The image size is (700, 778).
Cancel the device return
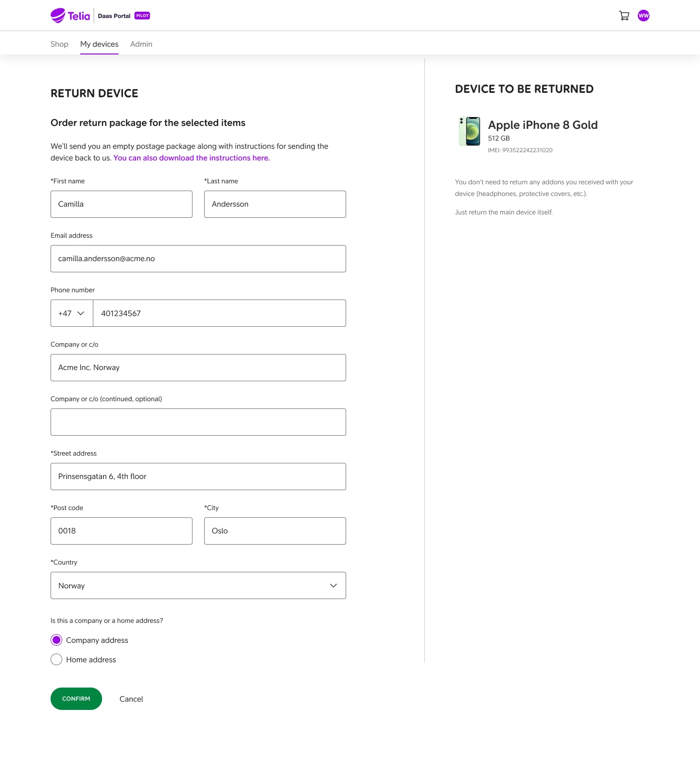tap(131, 699)
